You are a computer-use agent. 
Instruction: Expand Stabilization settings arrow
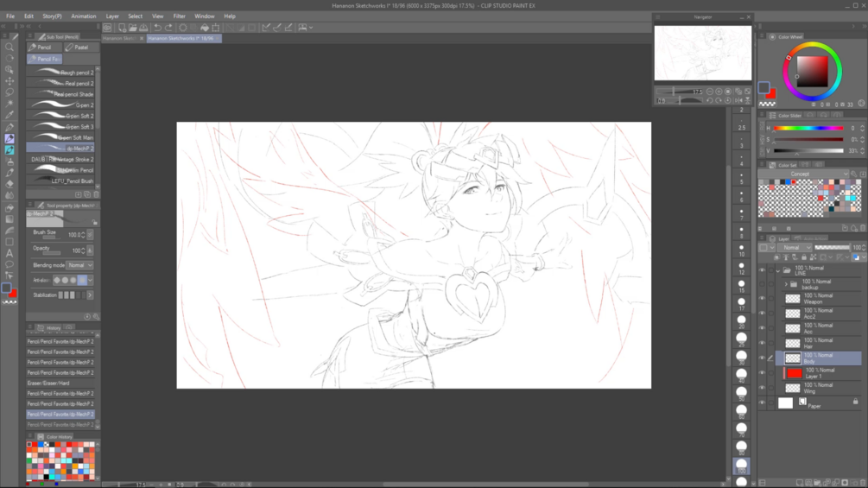click(x=90, y=295)
